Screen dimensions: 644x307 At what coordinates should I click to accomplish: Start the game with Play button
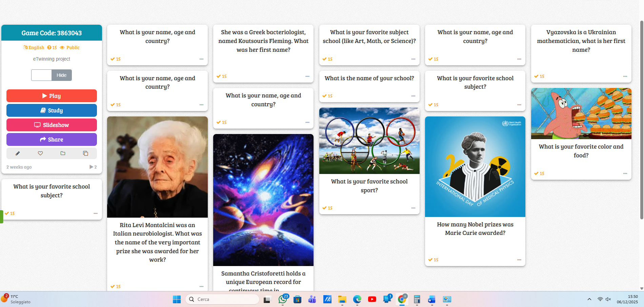(52, 96)
